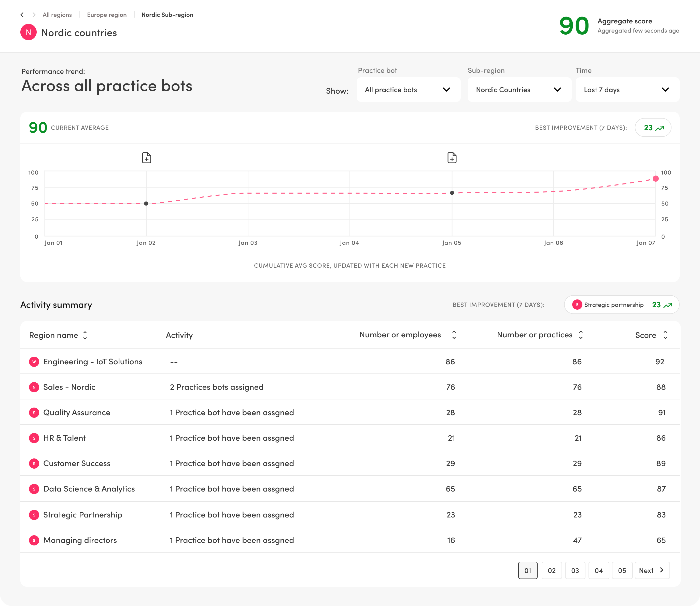
Task: Click the Nordic countries N avatar
Action: pyautogui.click(x=29, y=33)
